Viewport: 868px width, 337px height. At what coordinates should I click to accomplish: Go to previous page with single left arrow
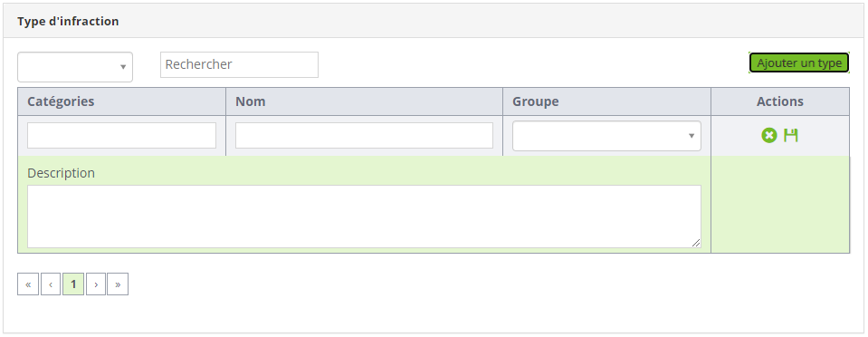[x=51, y=284]
